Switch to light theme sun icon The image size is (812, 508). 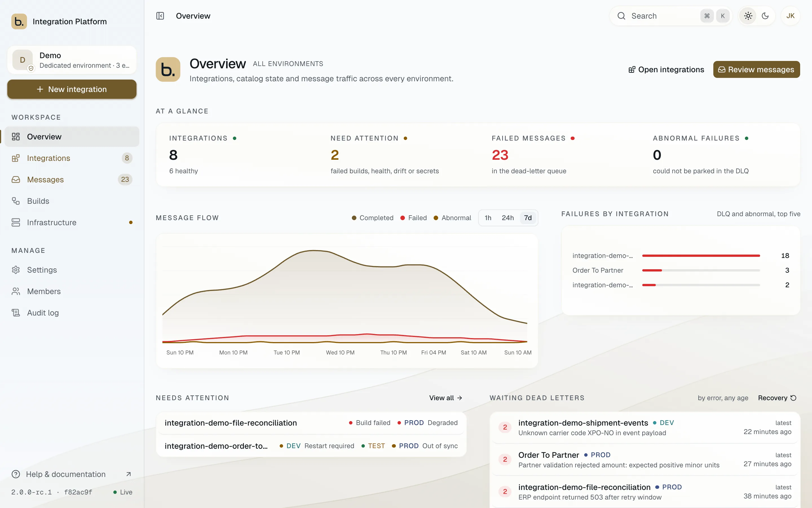(x=748, y=16)
